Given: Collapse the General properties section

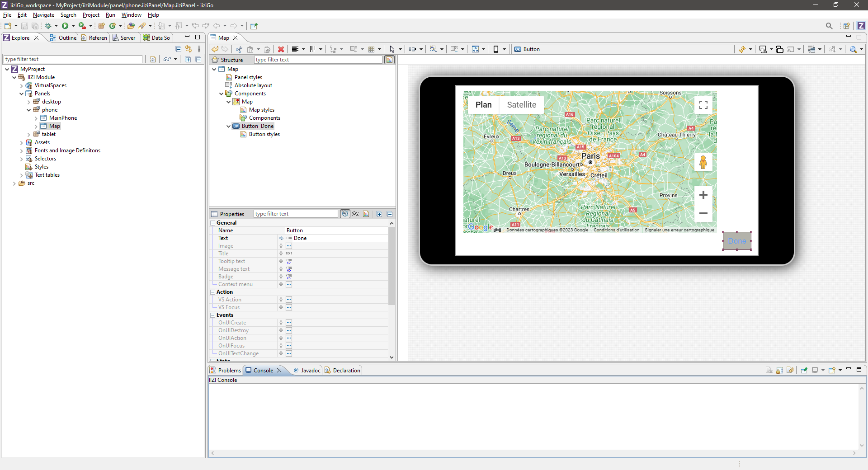Looking at the screenshot, I should click(x=213, y=223).
